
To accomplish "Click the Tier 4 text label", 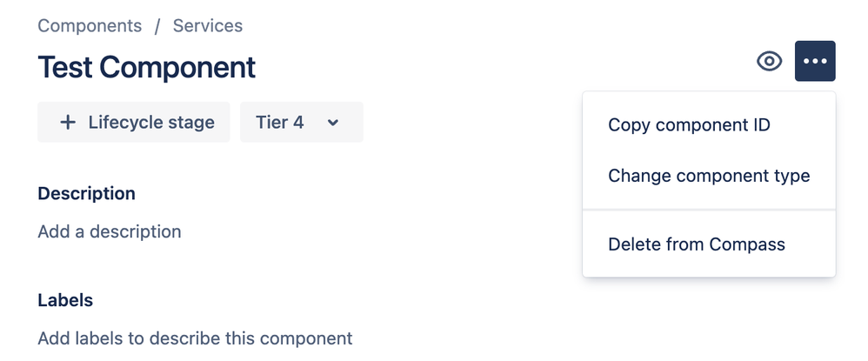I will click(279, 122).
